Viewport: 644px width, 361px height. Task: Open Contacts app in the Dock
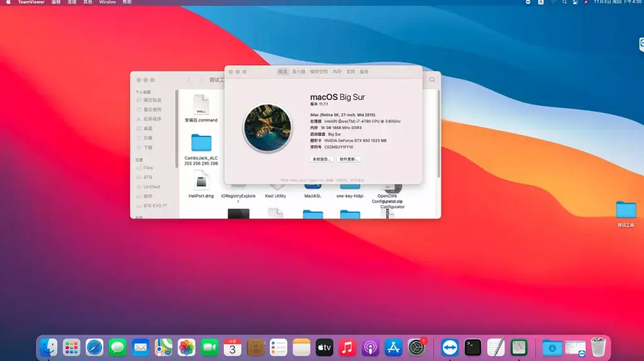255,347
